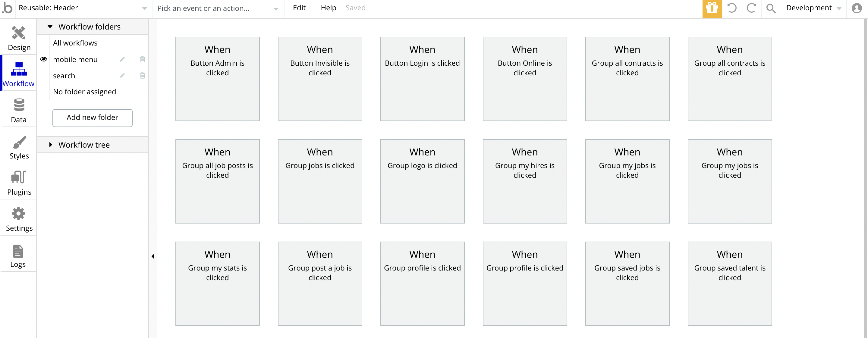This screenshot has width=868, height=338.
Task: Toggle the eye on mobile menu folder
Action: point(44,59)
